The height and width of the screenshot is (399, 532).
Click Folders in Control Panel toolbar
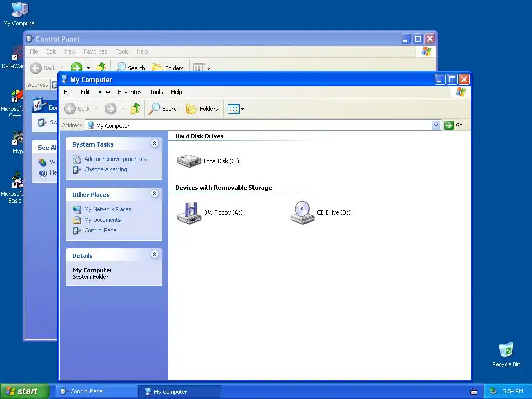click(x=168, y=67)
